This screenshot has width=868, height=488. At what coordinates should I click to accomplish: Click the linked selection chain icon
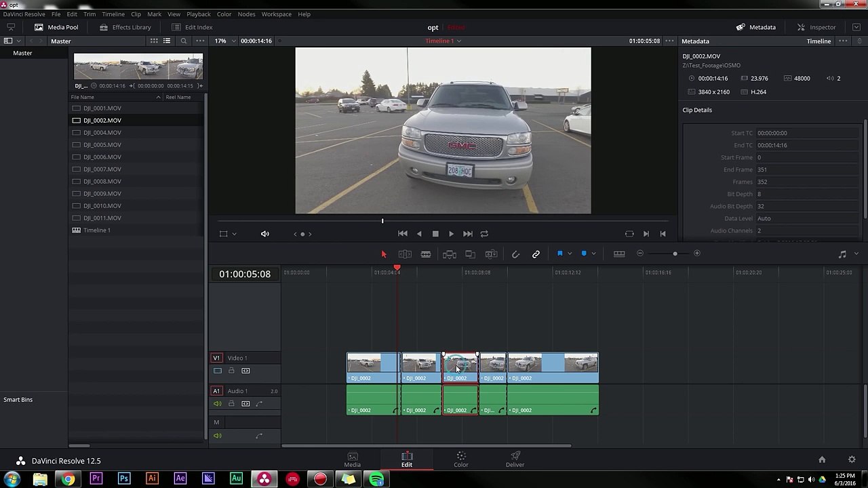point(536,254)
